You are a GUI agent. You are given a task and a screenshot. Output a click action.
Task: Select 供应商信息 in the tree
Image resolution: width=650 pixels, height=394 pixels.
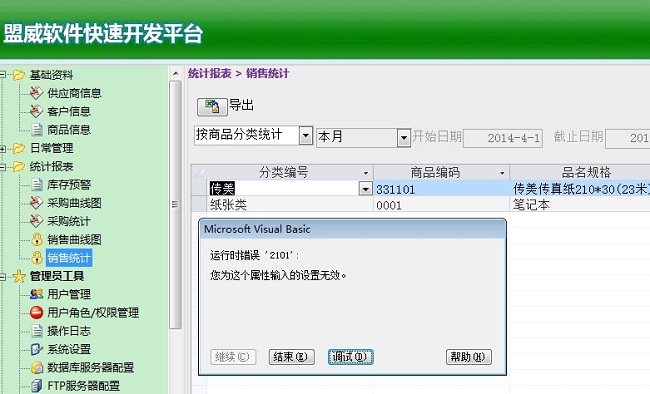pos(74,93)
